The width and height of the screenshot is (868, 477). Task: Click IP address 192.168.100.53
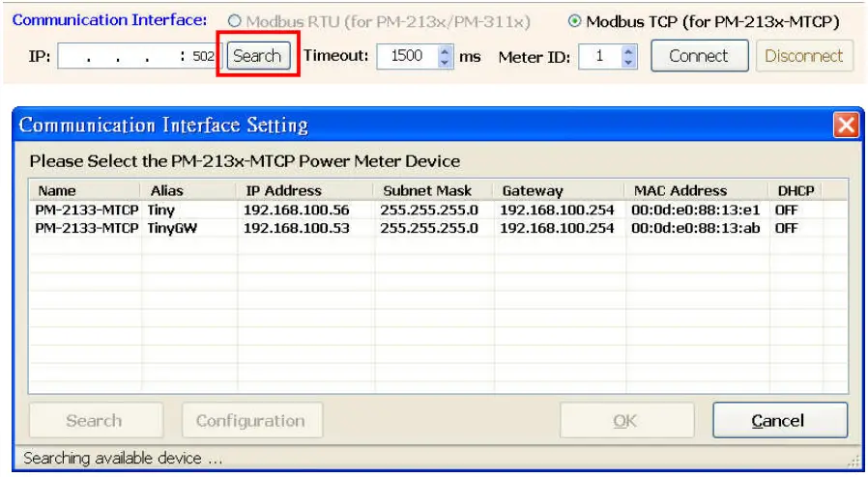(x=296, y=228)
